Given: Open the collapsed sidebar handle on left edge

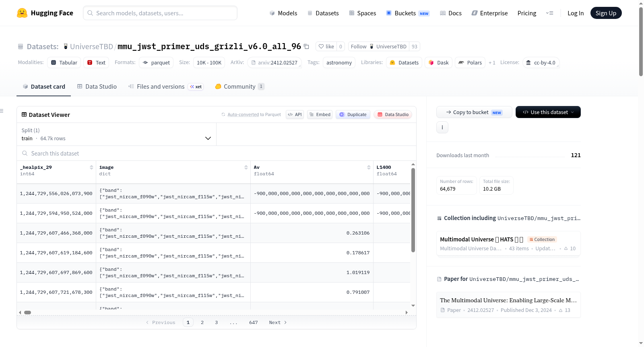Looking at the screenshot, I should pos(2,111).
